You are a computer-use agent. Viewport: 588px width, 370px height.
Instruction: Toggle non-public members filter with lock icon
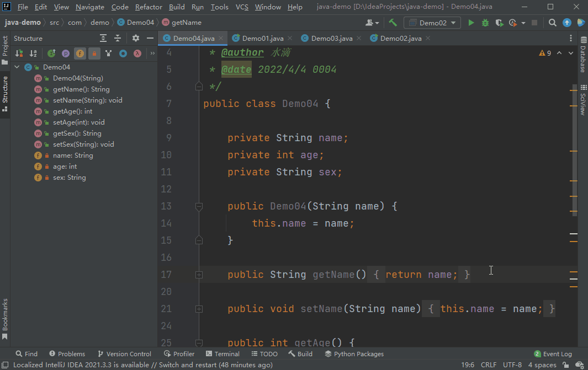(94, 53)
